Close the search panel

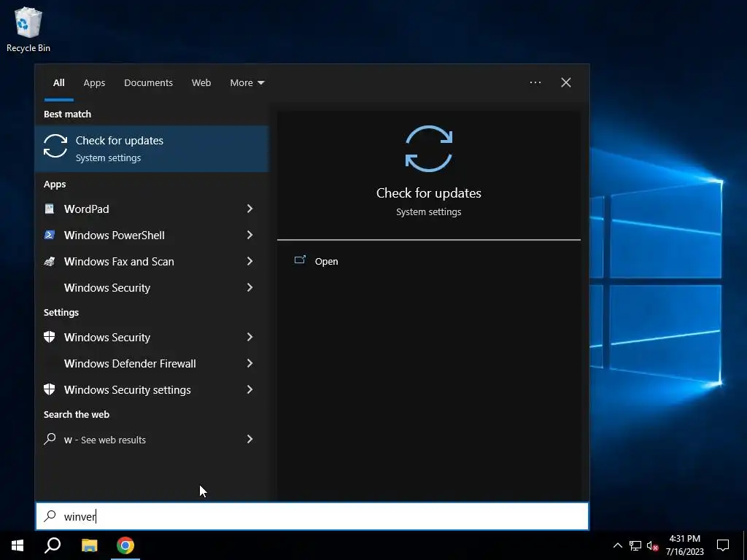(x=566, y=82)
